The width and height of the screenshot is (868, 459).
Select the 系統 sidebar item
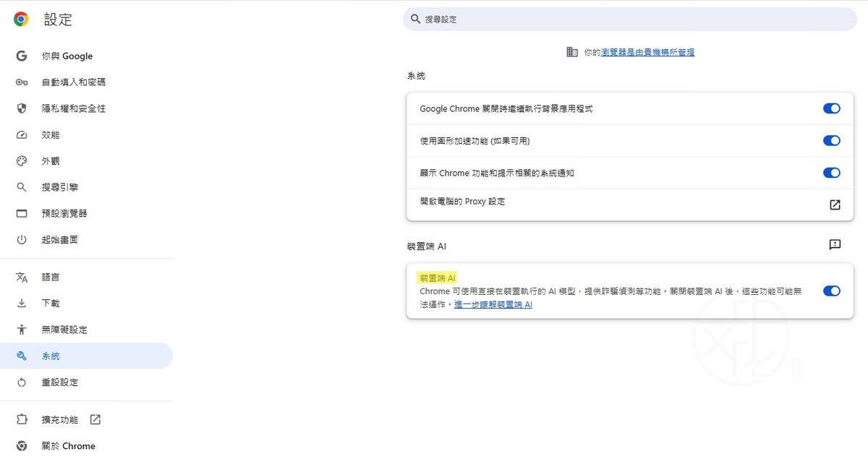[x=87, y=356]
